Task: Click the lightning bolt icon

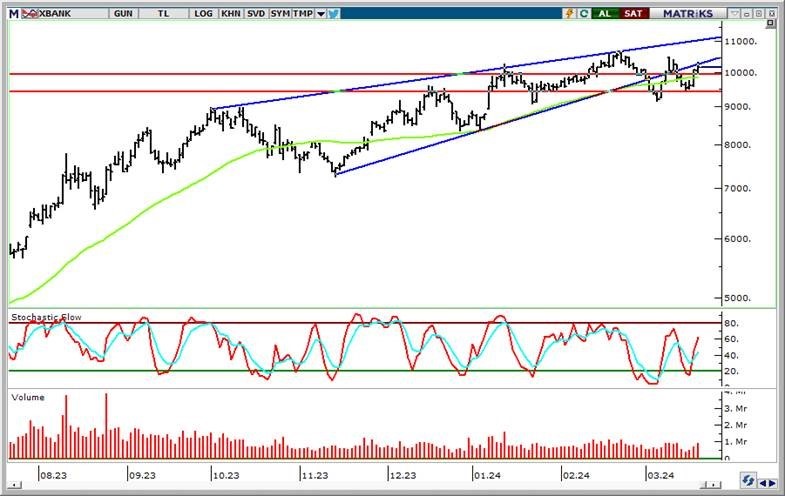Action: coord(569,14)
